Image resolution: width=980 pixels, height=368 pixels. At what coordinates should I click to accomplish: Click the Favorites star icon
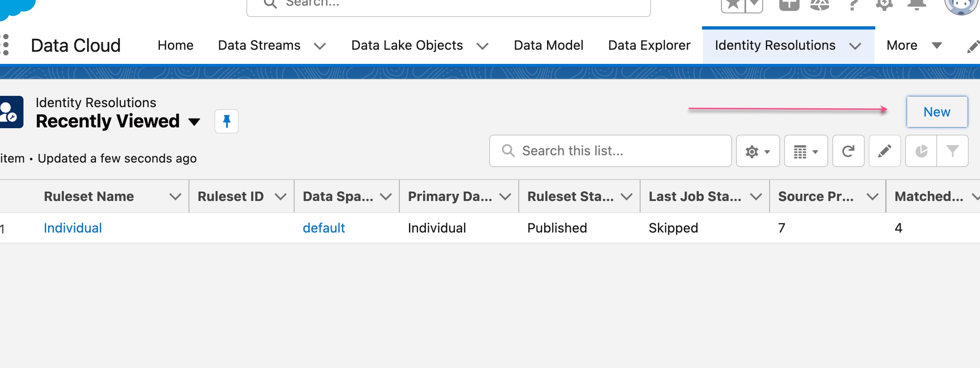733,5
